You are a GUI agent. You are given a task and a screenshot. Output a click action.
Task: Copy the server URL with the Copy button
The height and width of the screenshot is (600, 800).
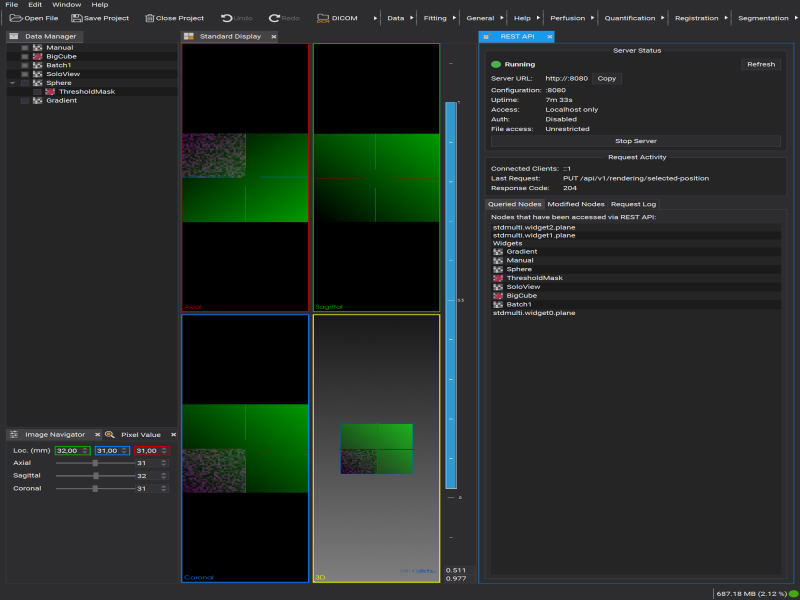(x=607, y=79)
